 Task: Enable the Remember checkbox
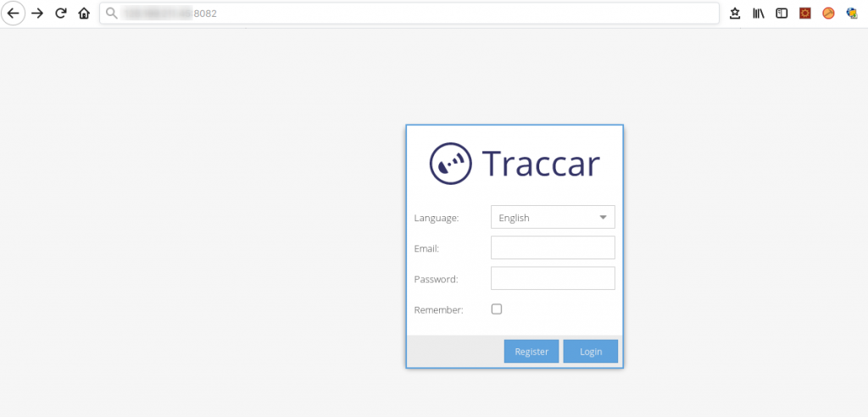[x=497, y=309]
